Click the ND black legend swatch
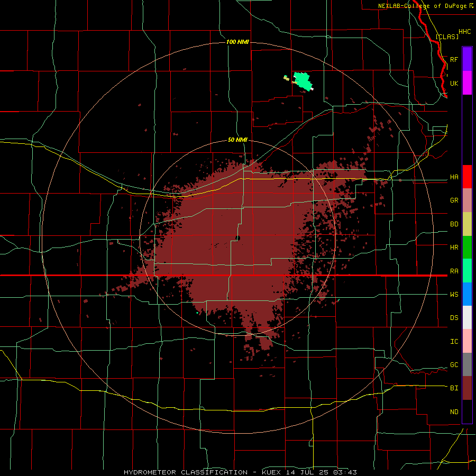This screenshot has width=476, height=476. tap(467, 411)
